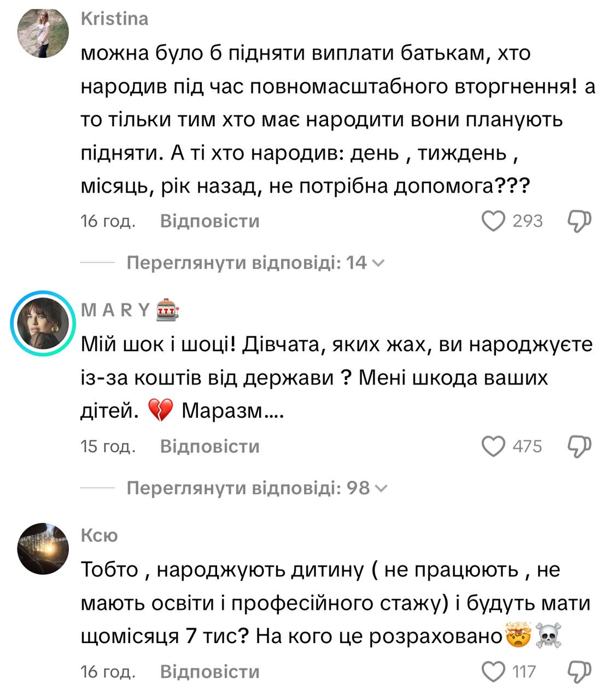614x700 pixels.
Task: Open MARY's profile avatar with blue ring
Action: (43, 323)
